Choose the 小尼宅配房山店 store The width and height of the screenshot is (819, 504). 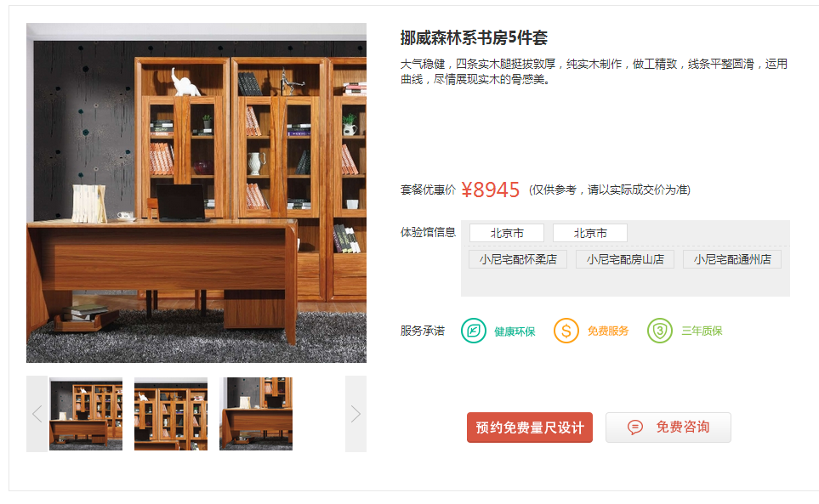(x=625, y=259)
